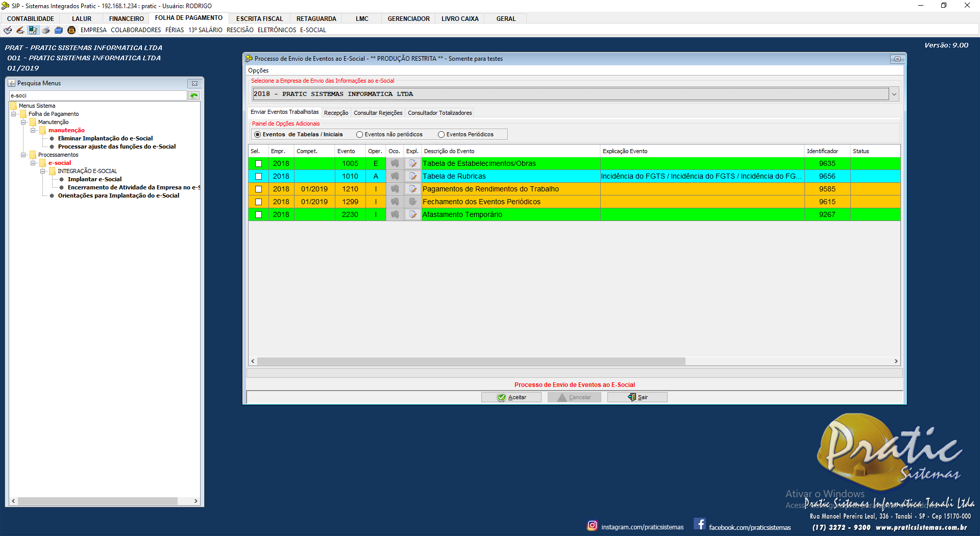Image resolution: width=980 pixels, height=536 pixels.
Task: Click occurrence icon in Afastamento Temporário row
Action: pos(395,214)
